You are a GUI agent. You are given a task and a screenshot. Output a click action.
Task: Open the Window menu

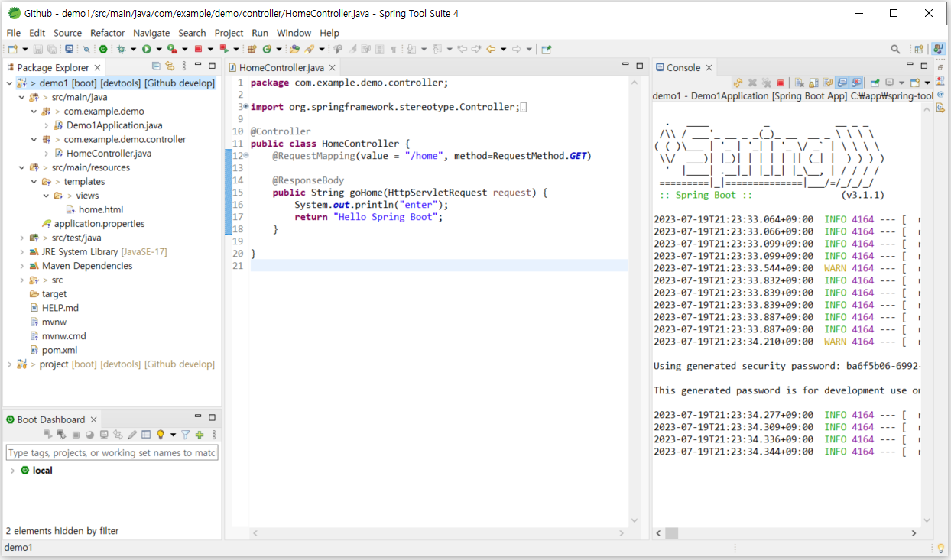click(x=294, y=33)
